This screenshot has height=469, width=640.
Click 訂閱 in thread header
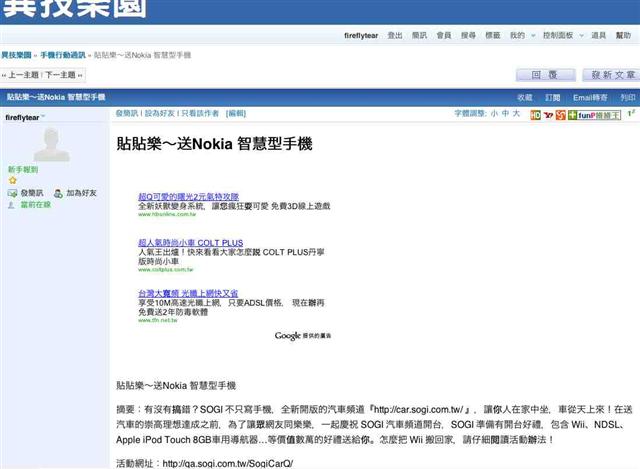pyautogui.click(x=553, y=98)
